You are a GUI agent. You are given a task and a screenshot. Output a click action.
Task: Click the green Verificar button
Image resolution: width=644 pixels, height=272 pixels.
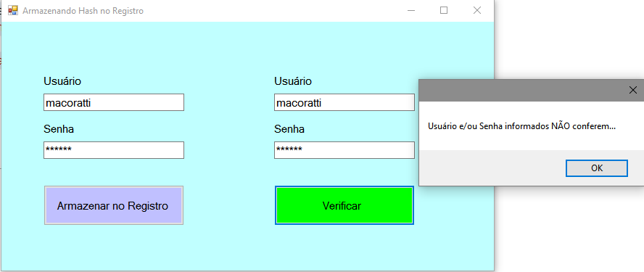(344, 205)
